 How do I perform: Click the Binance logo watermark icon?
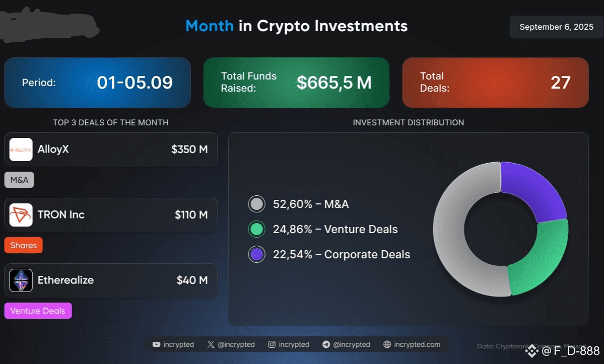(532, 350)
